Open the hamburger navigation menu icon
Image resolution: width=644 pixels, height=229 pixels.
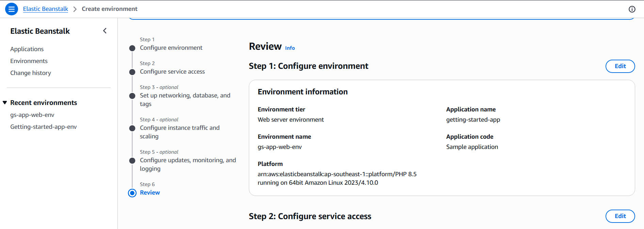point(11,9)
